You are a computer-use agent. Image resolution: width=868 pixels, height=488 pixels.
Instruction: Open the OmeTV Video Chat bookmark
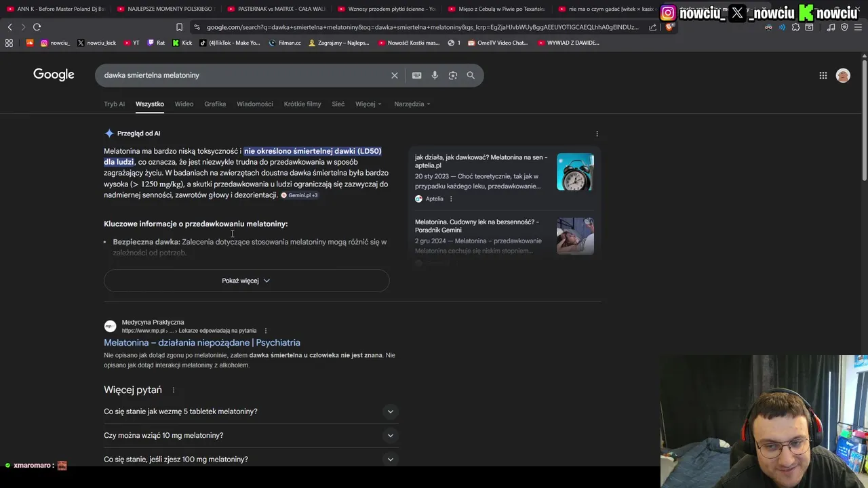[497, 43]
